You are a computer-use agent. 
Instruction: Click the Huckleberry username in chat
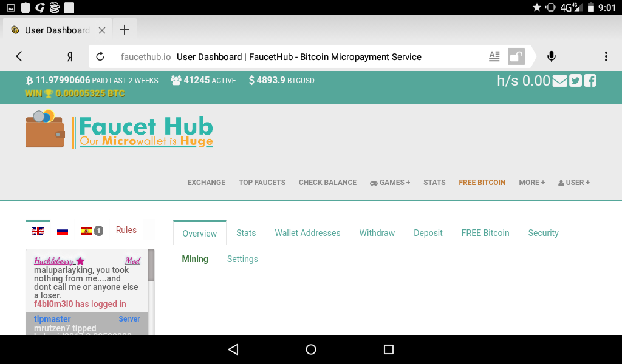(x=53, y=261)
